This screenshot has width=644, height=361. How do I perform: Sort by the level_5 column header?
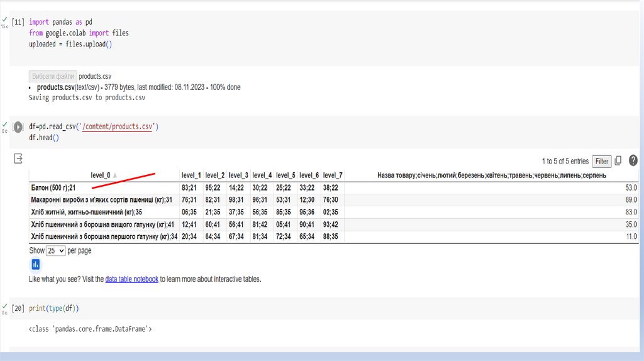tap(286, 175)
